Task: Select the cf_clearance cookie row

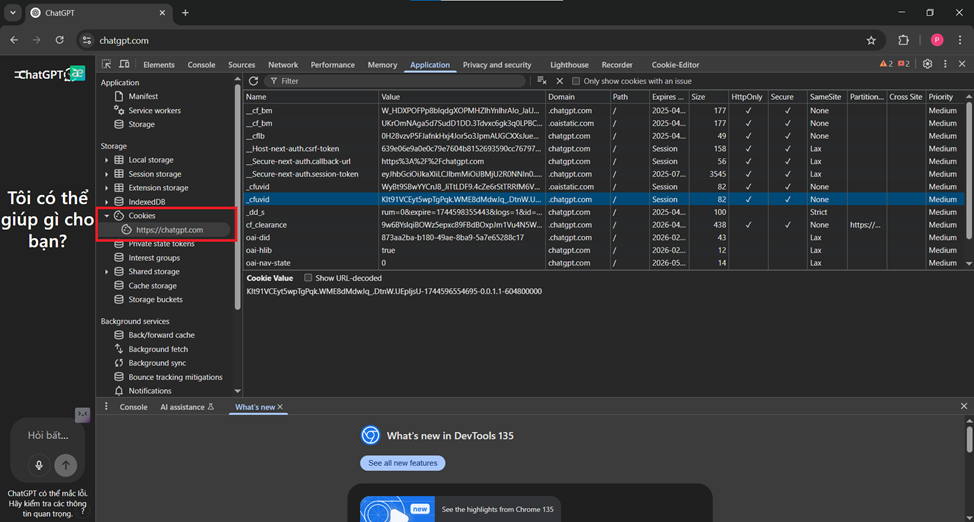Action: [604, 225]
